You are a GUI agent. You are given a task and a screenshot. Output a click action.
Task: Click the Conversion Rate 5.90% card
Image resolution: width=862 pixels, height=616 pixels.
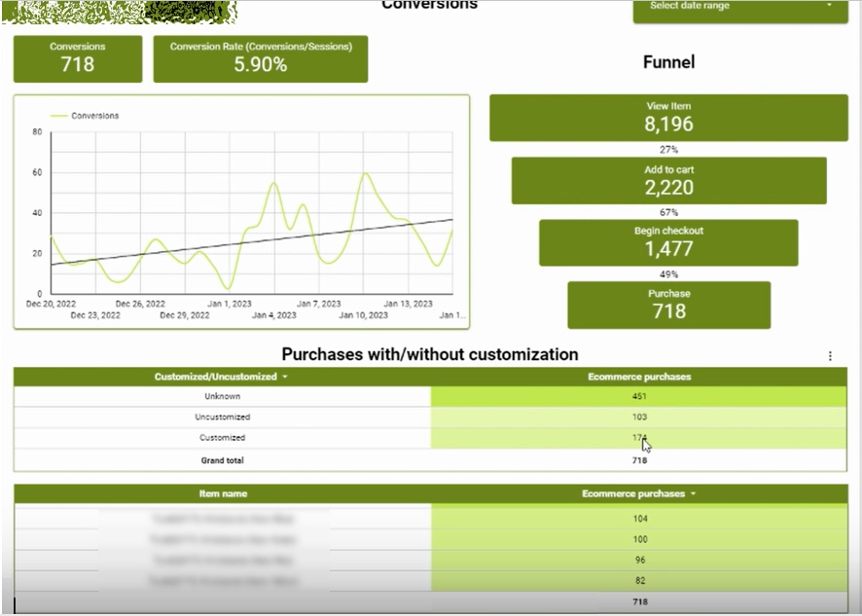(x=260, y=58)
